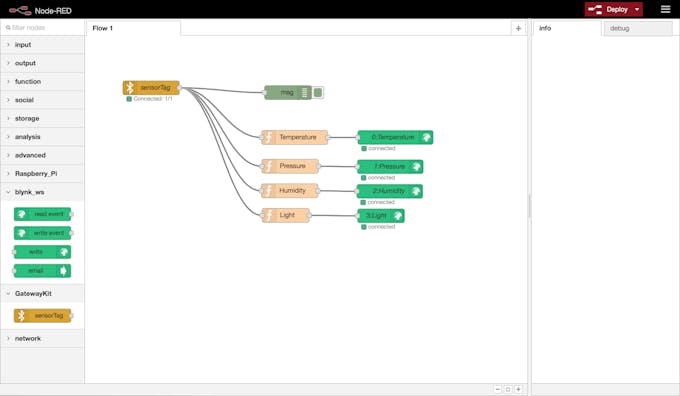
Task: Pick the email node in palette
Action: click(x=42, y=271)
